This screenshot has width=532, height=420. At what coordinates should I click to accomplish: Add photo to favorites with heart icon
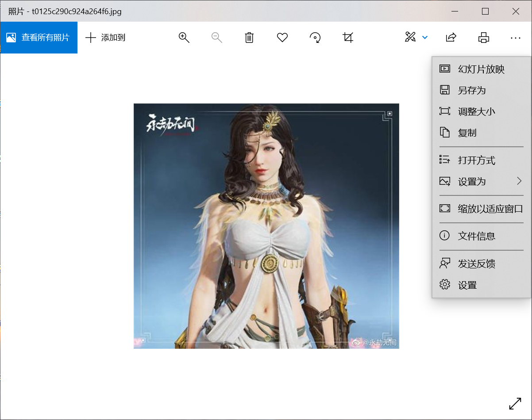point(282,38)
